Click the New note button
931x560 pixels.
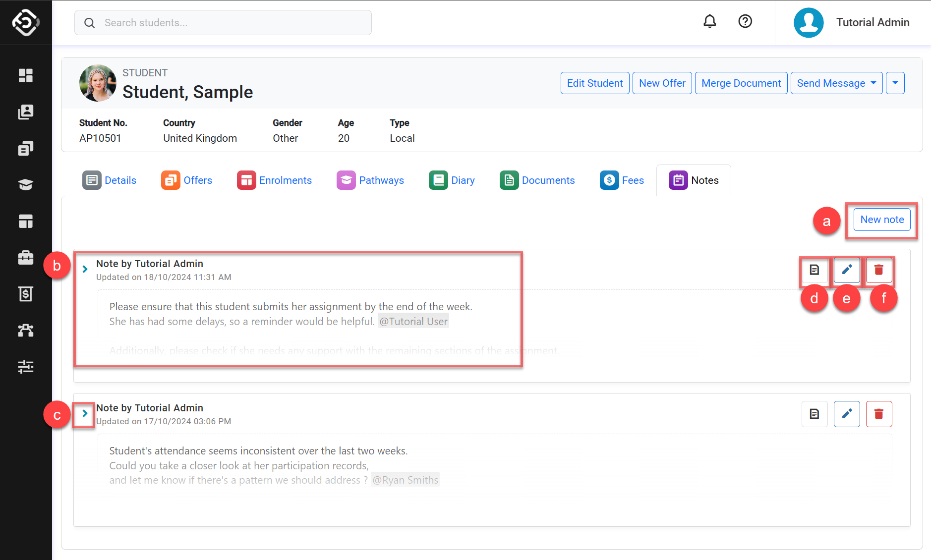(881, 220)
